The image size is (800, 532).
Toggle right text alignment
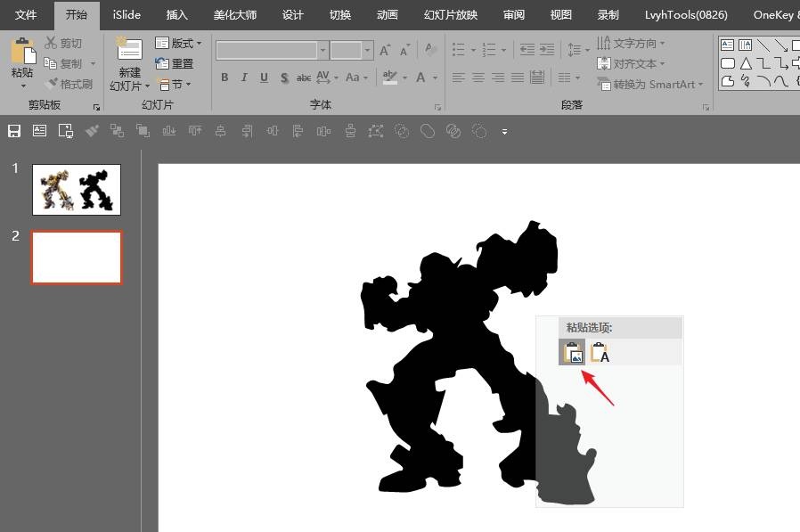click(498, 78)
